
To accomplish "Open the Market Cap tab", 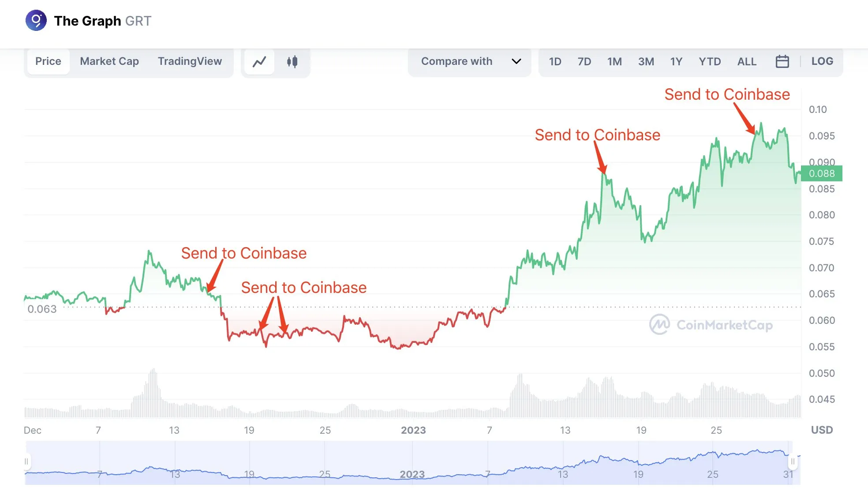I will pyautogui.click(x=109, y=61).
